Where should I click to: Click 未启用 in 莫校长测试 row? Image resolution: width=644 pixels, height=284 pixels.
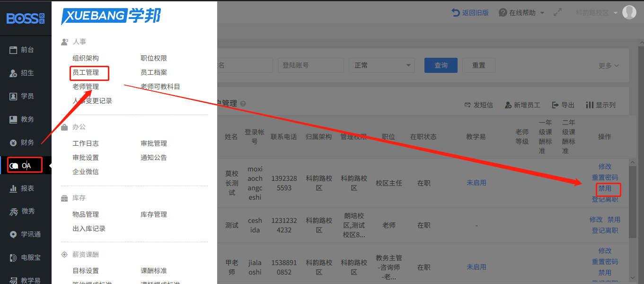click(476, 183)
